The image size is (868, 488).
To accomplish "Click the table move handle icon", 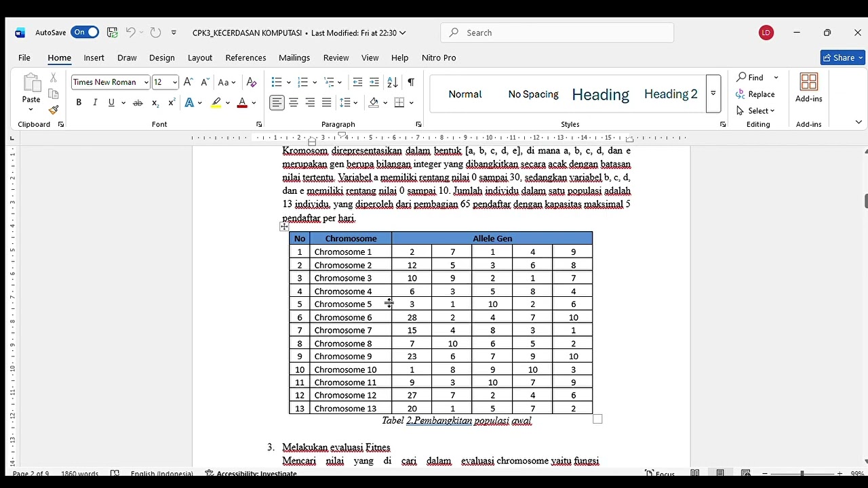I will [284, 226].
